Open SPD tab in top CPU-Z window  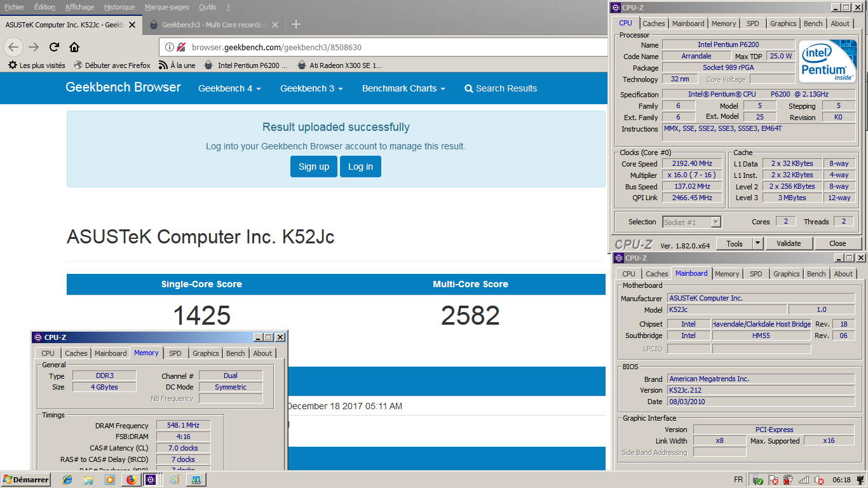(753, 24)
